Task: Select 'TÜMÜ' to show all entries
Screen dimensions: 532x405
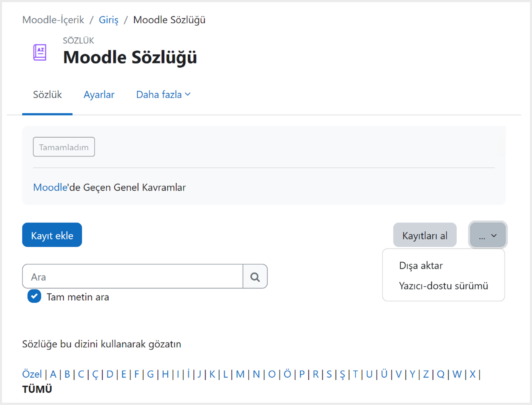Action: coord(37,389)
